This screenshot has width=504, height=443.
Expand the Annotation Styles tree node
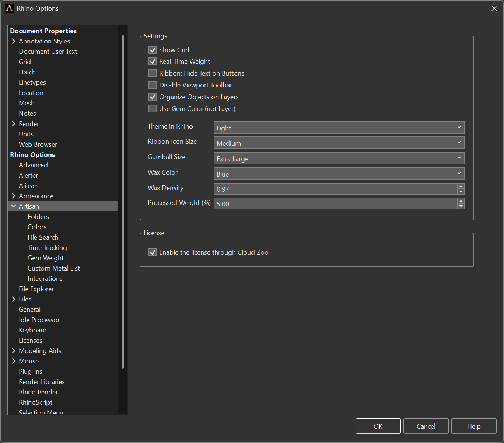coord(14,41)
